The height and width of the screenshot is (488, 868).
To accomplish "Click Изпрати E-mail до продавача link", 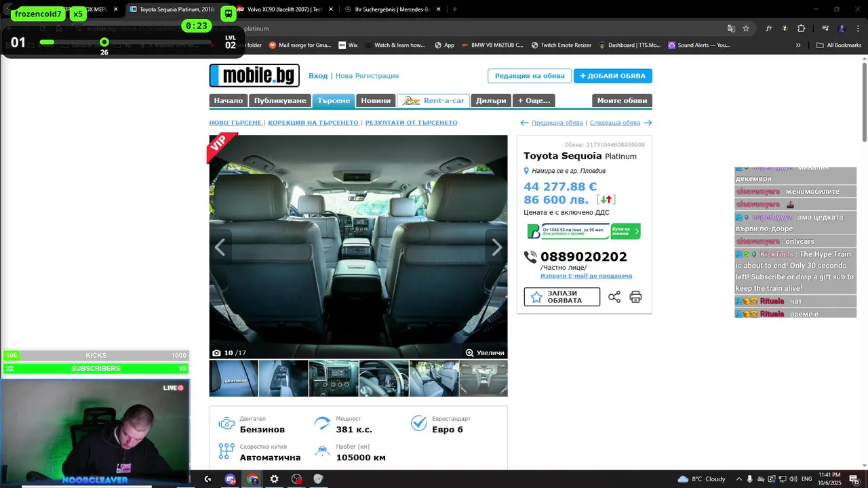I will 586,276.
